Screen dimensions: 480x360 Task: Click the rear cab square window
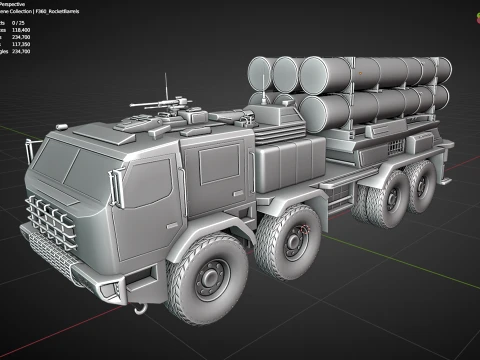coord(219,164)
